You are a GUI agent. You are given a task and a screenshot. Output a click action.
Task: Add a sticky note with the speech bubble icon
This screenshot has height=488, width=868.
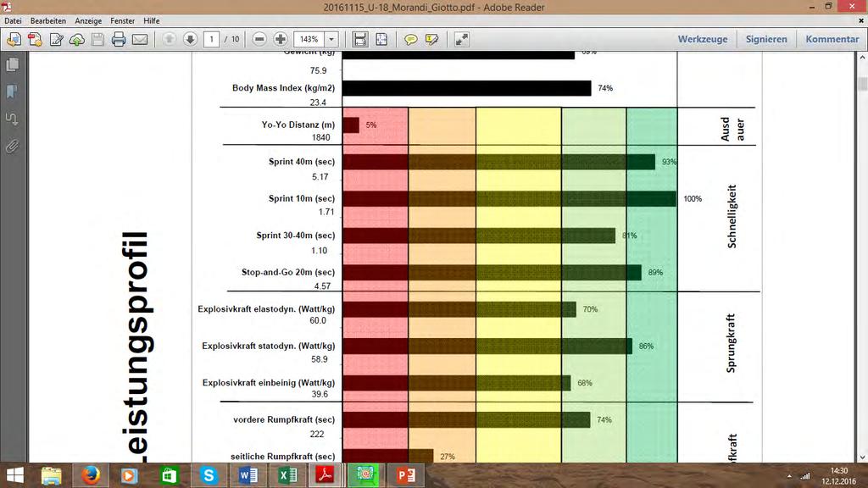click(x=411, y=39)
